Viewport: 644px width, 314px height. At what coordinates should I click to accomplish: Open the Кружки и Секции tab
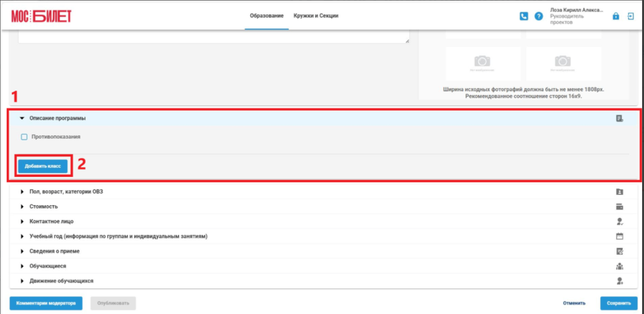(316, 16)
